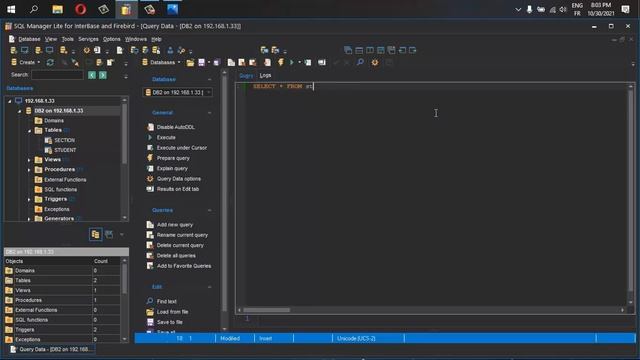Click the Explain query icon in General panel
This screenshot has height=360, width=640.
150,168
